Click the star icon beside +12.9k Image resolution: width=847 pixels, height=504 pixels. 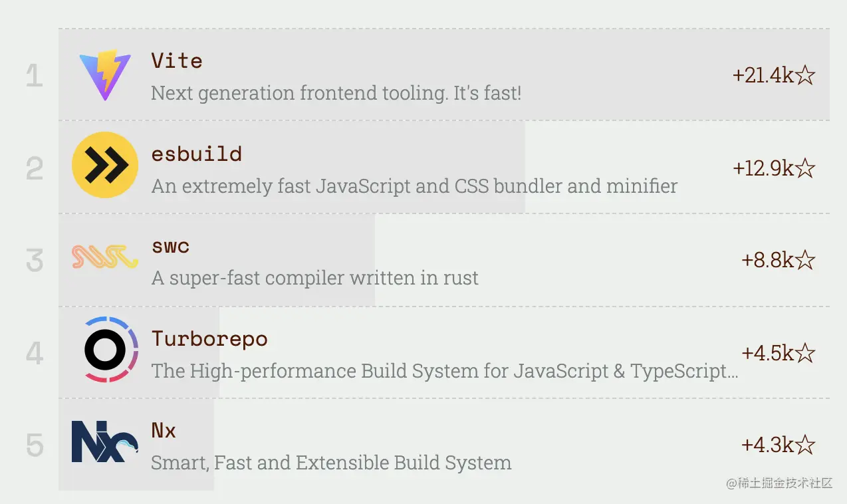[x=805, y=169]
